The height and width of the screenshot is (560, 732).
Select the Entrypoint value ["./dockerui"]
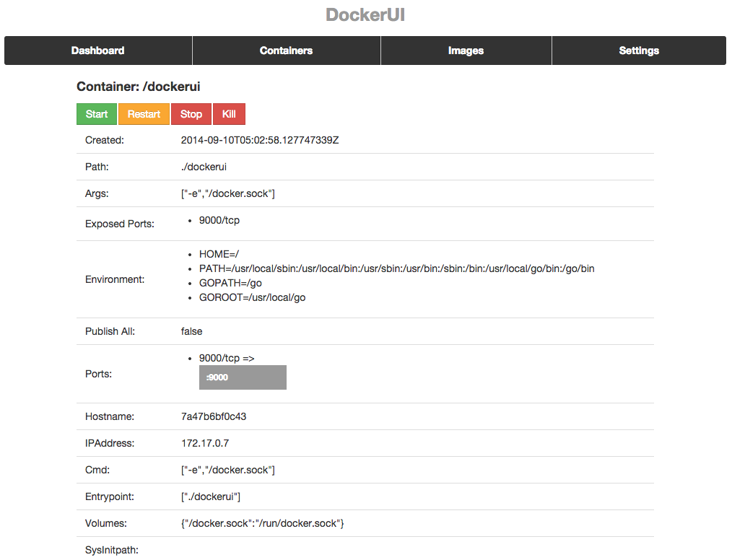click(211, 496)
